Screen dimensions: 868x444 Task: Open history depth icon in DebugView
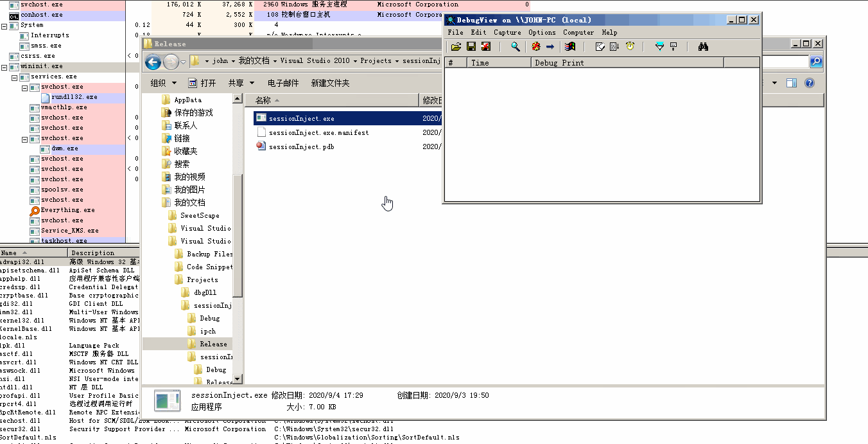click(673, 47)
